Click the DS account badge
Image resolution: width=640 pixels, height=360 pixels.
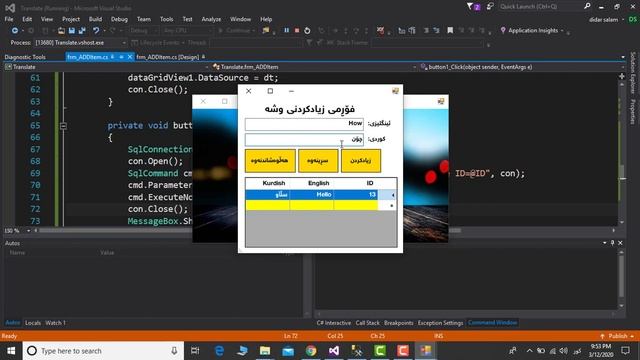pyautogui.click(x=633, y=20)
